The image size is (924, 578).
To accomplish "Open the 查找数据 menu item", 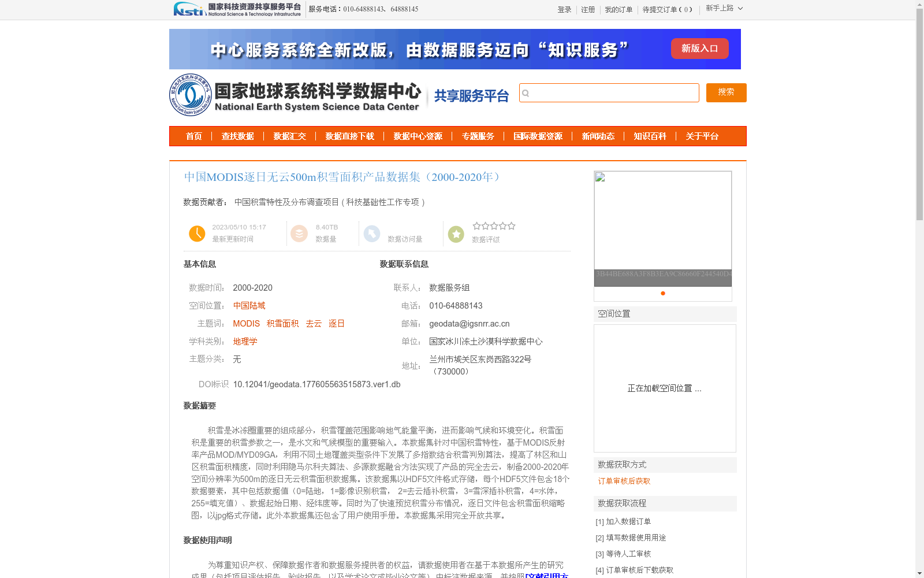I will 238,136.
